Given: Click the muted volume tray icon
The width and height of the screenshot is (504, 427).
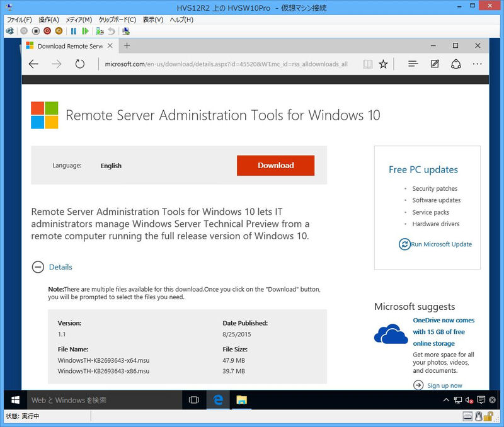Looking at the screenshot, I should click(x=469, y=401).
